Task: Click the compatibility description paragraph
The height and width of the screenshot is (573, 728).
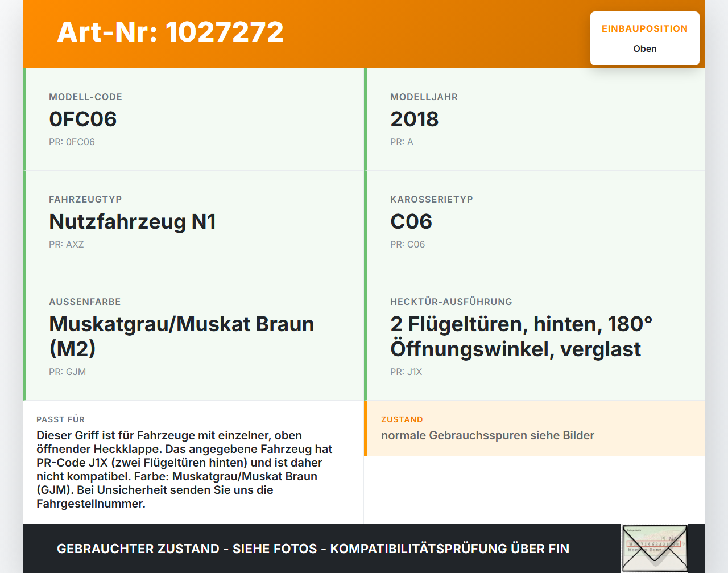Action: pos(184,469)
